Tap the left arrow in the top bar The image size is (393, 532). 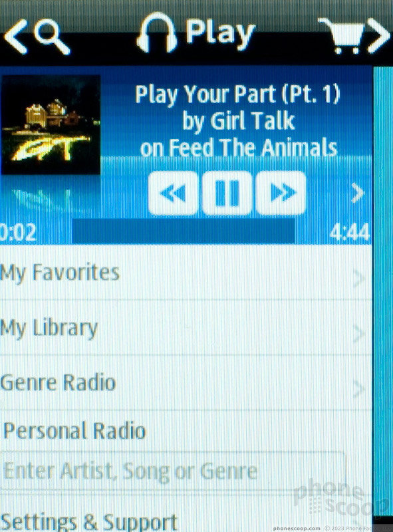[15, 37]
